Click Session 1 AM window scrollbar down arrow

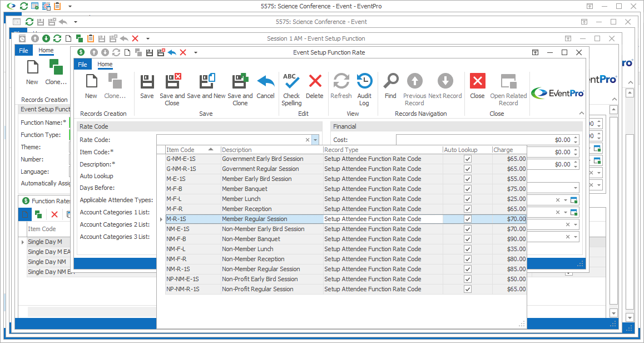(613, 313)
